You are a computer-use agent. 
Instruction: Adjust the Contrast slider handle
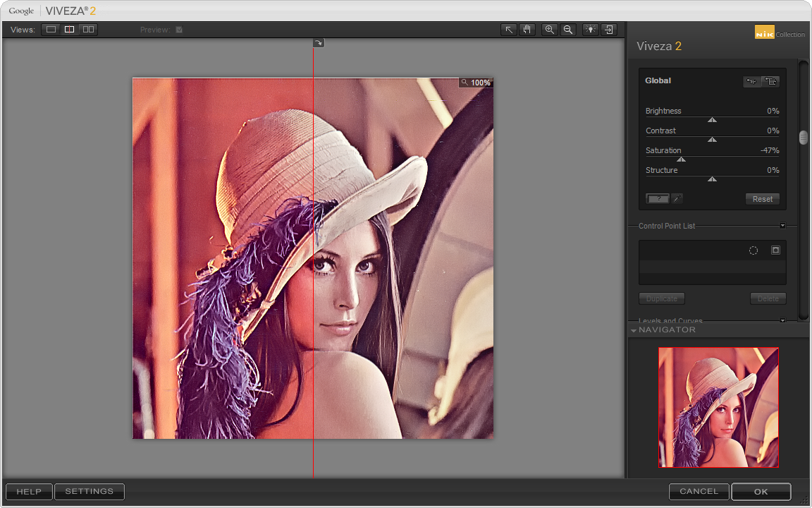[712, 140]
